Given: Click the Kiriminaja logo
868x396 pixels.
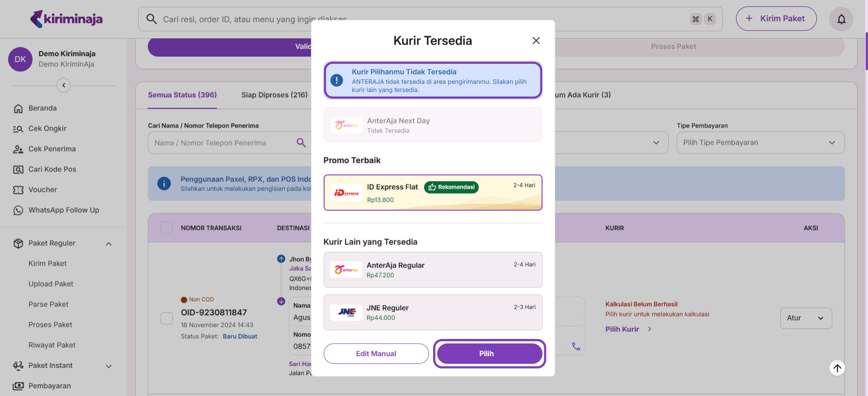Looking at the screenshot, I should (66, 19).
